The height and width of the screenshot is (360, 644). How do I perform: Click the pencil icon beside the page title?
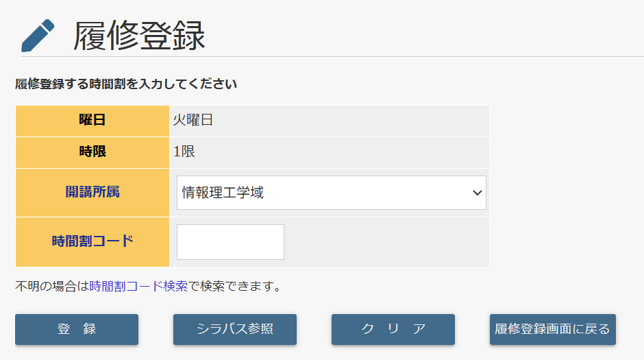click(38, 36)
